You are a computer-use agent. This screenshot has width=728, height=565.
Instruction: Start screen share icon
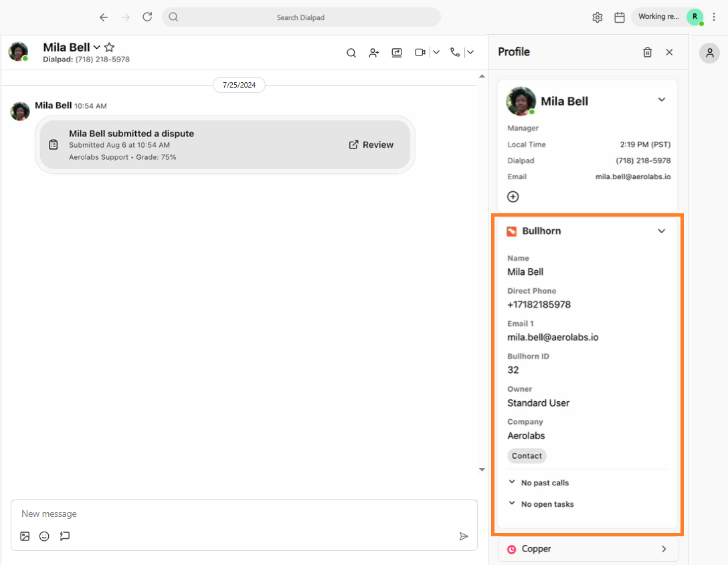pyautogui.click(x=397, y=52)
